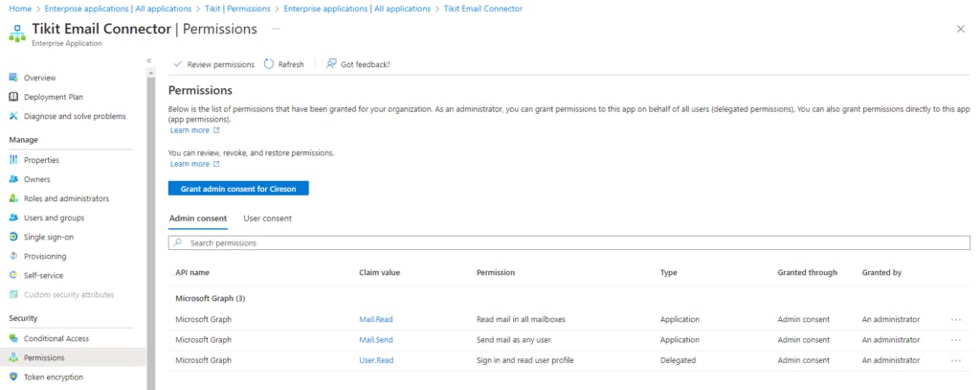The image size is (980, 390).
Task: Click Review permissions in the toolbar
Action: pos(214,64)
